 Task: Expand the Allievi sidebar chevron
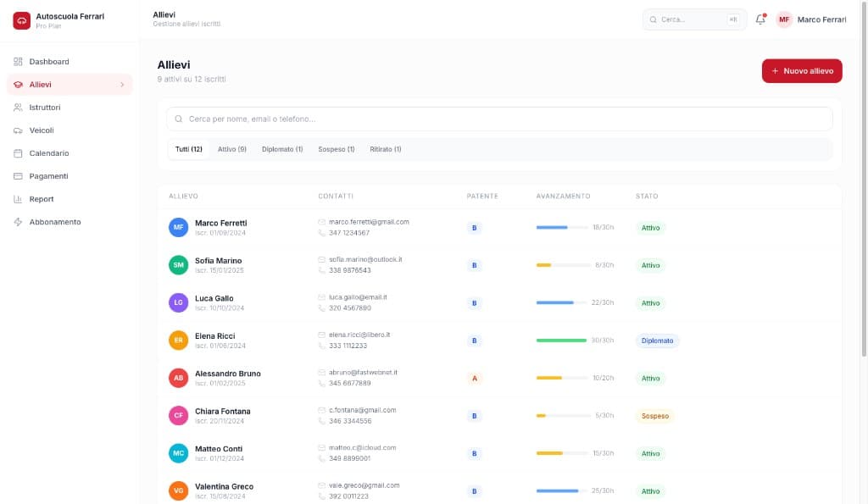click(122, 85)
